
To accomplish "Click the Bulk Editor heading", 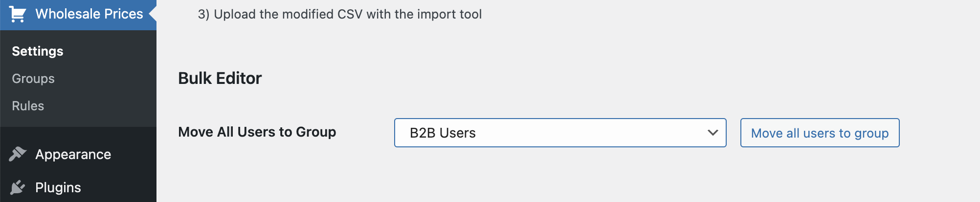I will click(220, 78).
